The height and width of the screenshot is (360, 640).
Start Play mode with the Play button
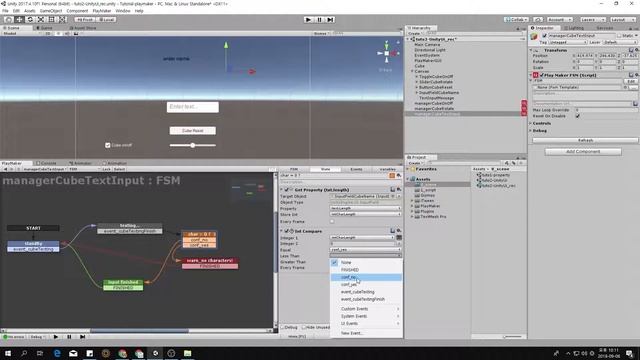click(309, 20)
